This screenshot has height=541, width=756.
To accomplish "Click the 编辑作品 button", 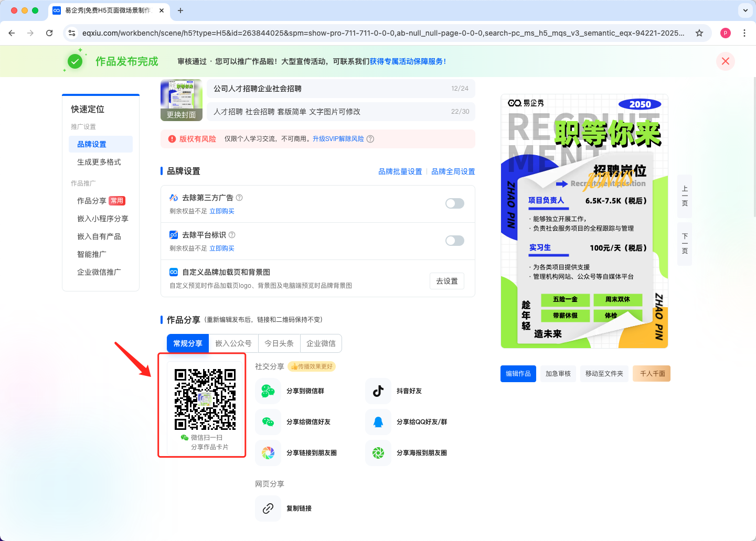I will tap(518, 374).
